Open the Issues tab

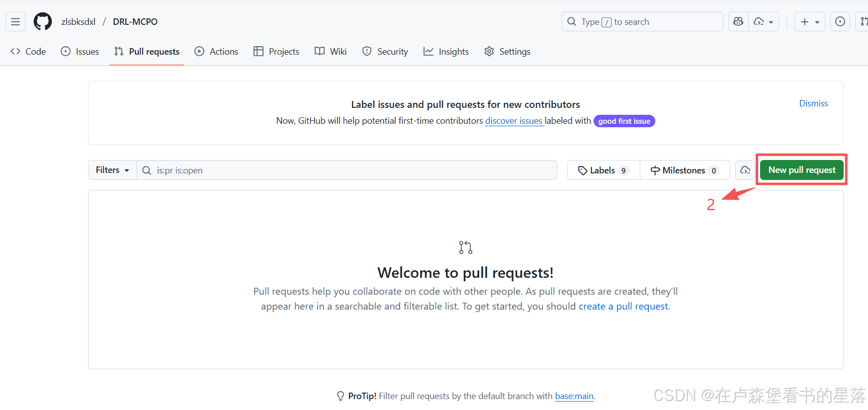(x=80, y=52)
